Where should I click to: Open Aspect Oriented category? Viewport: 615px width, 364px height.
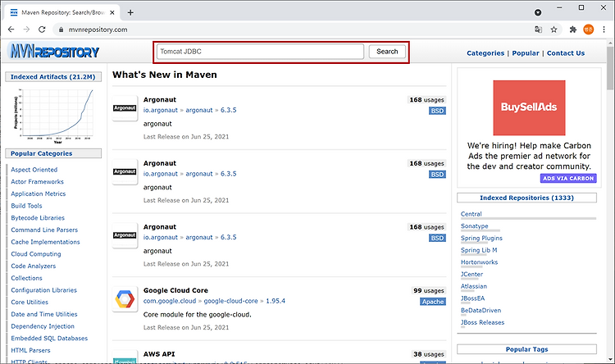34,170
